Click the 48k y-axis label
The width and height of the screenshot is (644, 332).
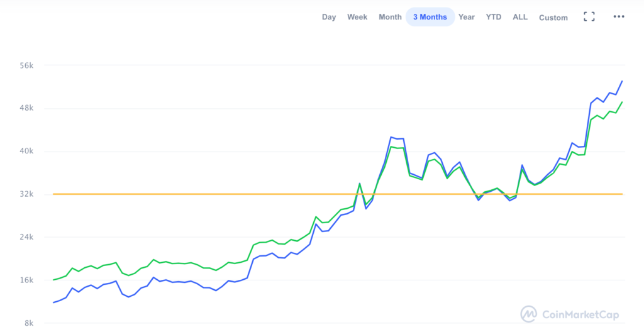(26, 108)
